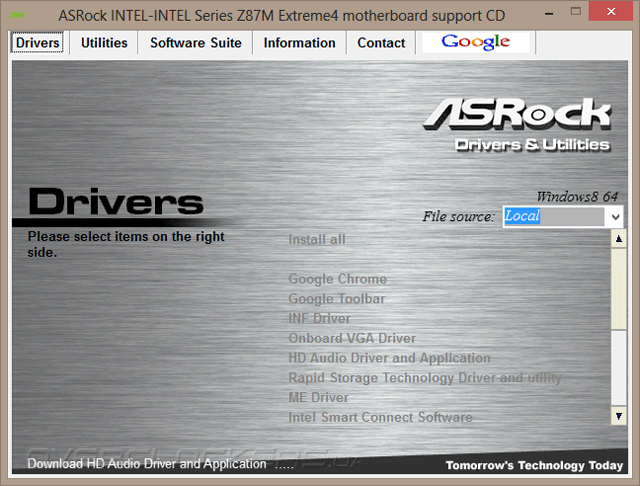
Task: Click the File source Local field
Action: 553,216
